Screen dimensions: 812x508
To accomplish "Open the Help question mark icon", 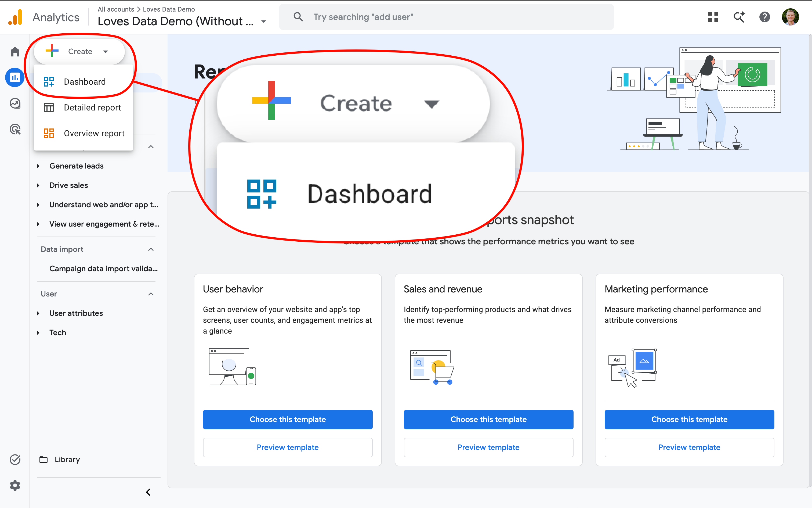I will coord(765,17).
